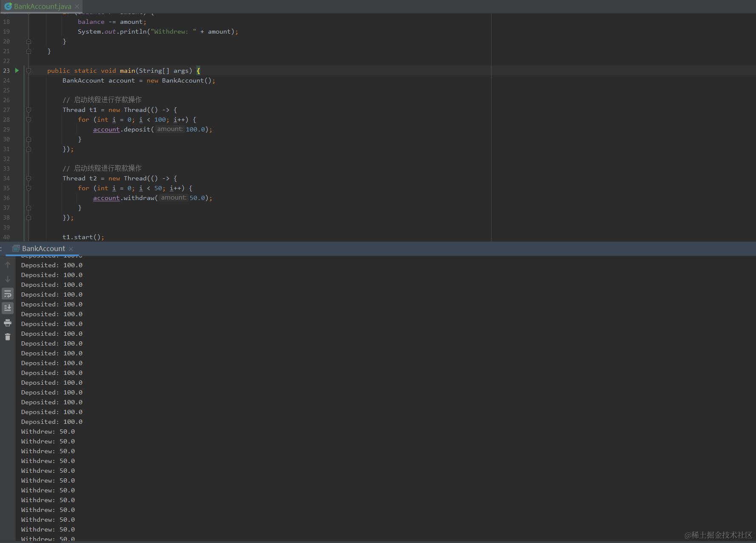Click the value 50.0 in withdraw call
Screen dimensions: 756x543
point(197,198)
